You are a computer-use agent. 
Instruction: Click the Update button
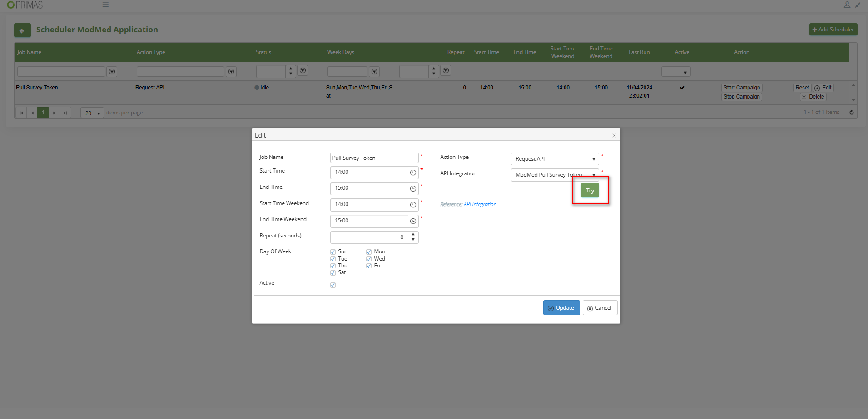click(561, 308)
